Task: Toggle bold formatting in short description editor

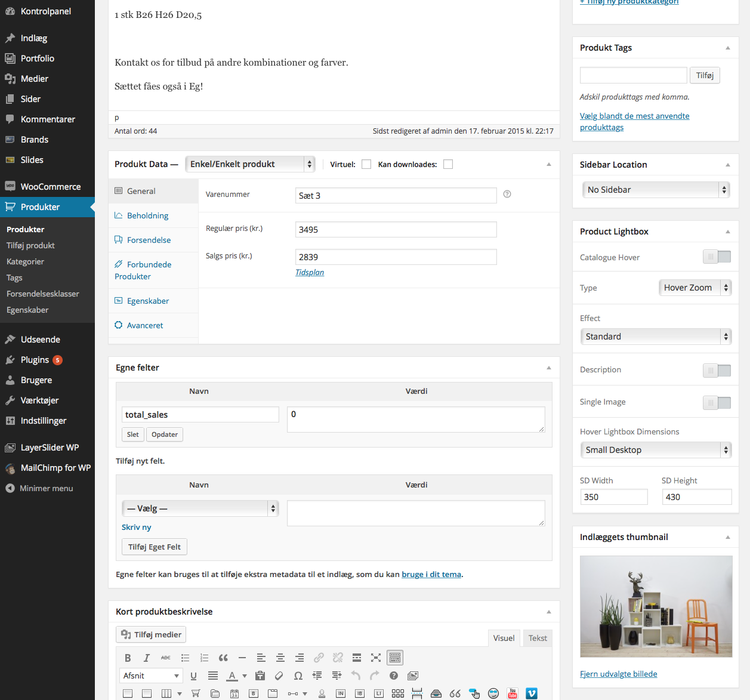Action: [x=128, y=658]
